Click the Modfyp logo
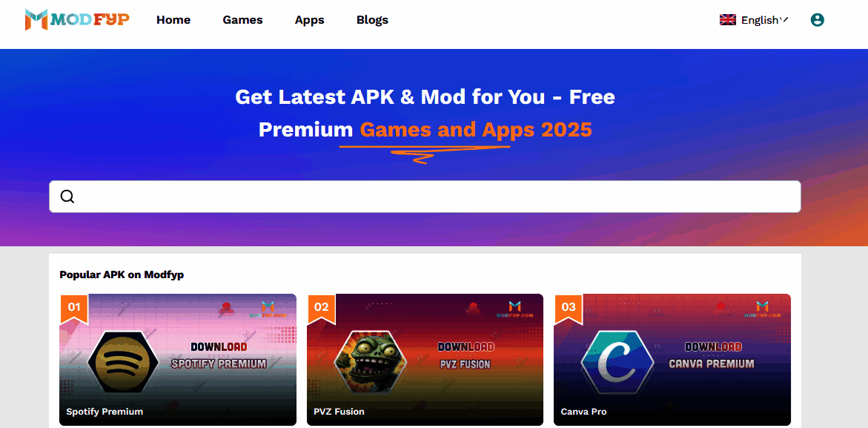The height and width of the screenshot is (428, 868). point(78,20)
